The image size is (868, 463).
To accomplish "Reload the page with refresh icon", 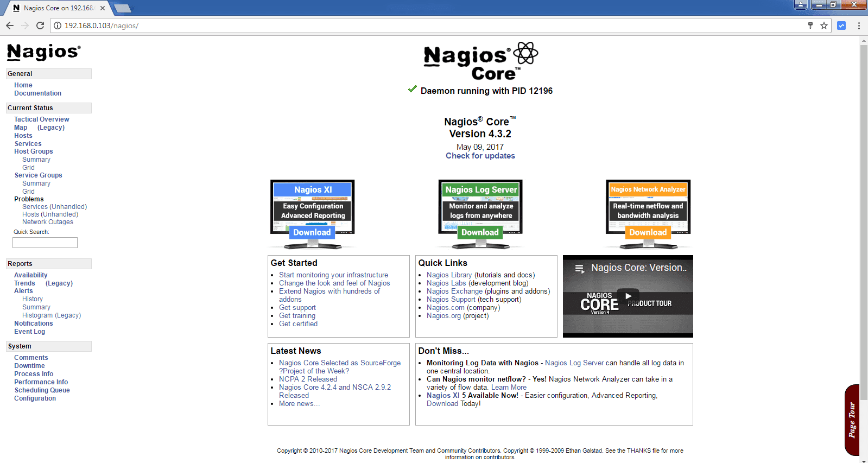I will pyautogui.click(x=40, y=26).
